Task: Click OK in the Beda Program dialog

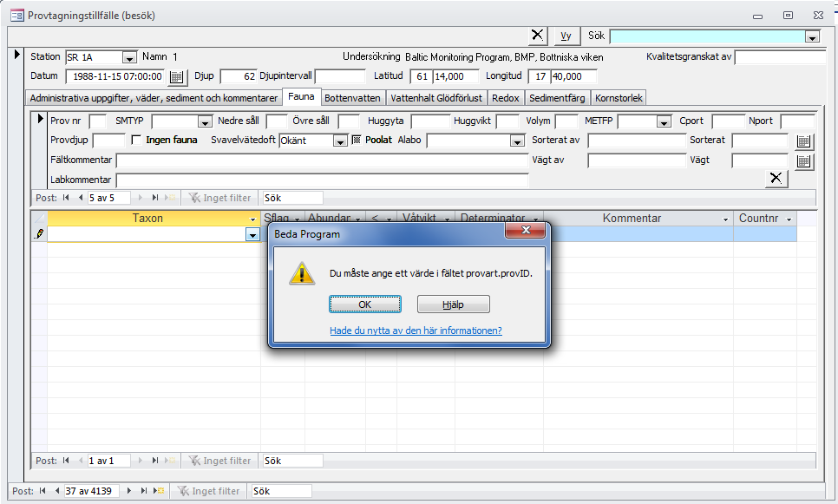Action: 365,304
